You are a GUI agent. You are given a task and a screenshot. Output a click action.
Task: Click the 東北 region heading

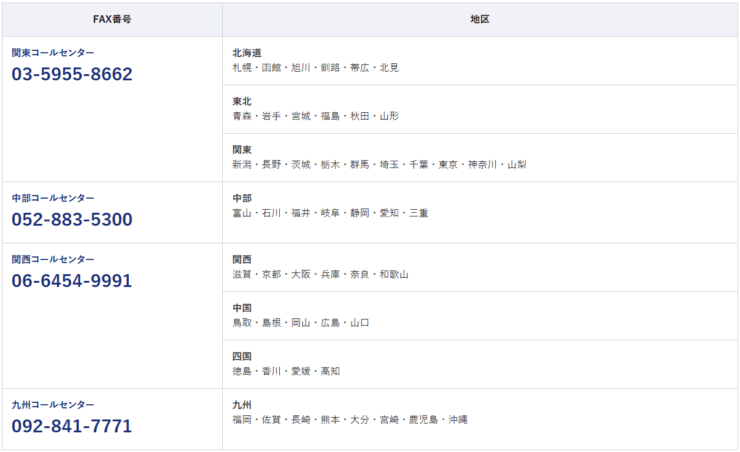[242, 101]
